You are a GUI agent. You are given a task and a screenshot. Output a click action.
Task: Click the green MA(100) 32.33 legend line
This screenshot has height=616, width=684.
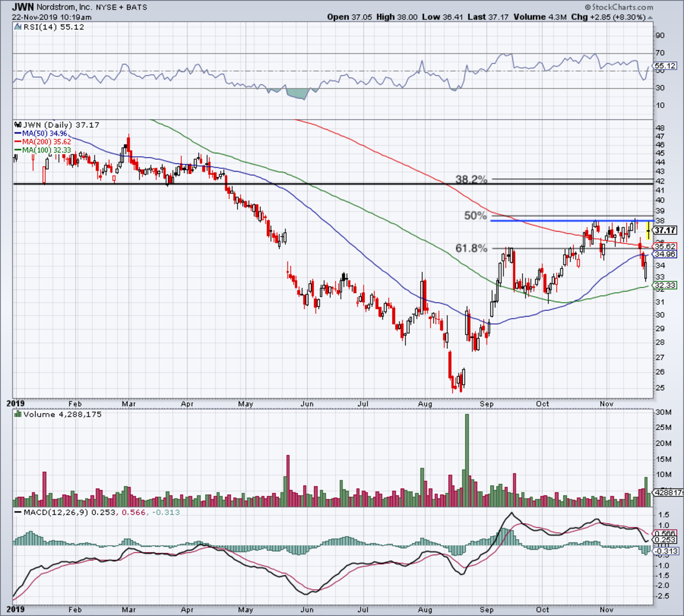click(43, 150)
